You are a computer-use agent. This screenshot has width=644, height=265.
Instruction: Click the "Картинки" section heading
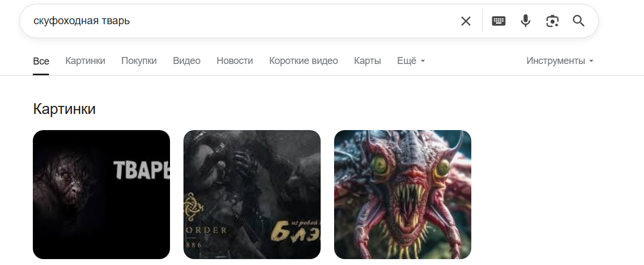[x=64, y=109]
